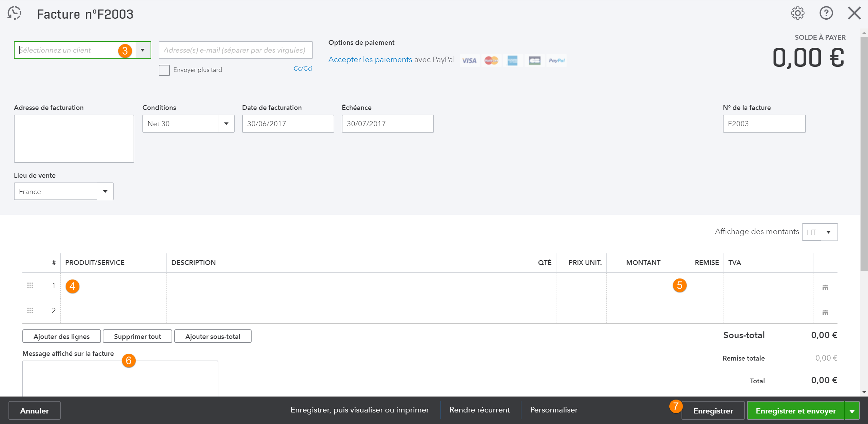The image size is (868, 424).
Task: Delete line 2 with its trash icon
Action: point(825,312)
